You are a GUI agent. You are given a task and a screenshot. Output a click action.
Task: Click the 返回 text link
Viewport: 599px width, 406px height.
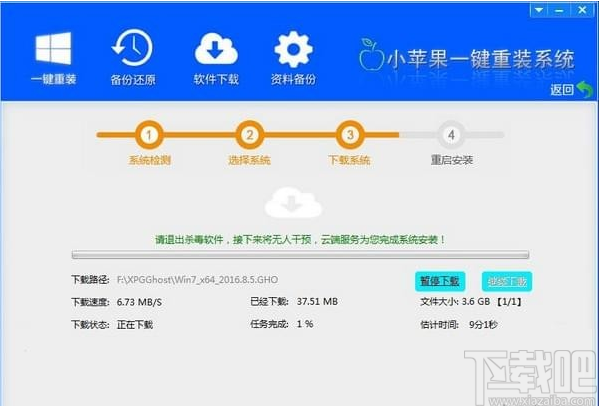coord(562,90)
